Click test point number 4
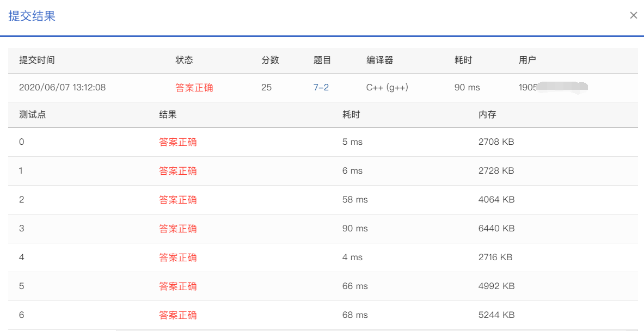Screen dimensions: 644x331 point(22,258)
